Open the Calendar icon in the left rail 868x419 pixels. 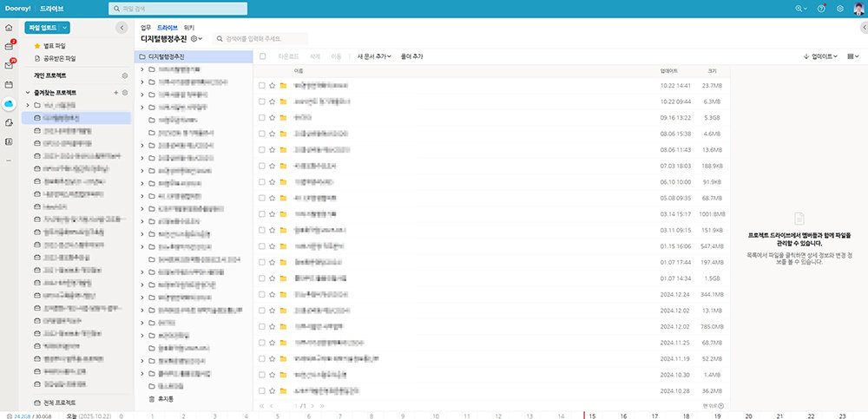tap(9, 85)
